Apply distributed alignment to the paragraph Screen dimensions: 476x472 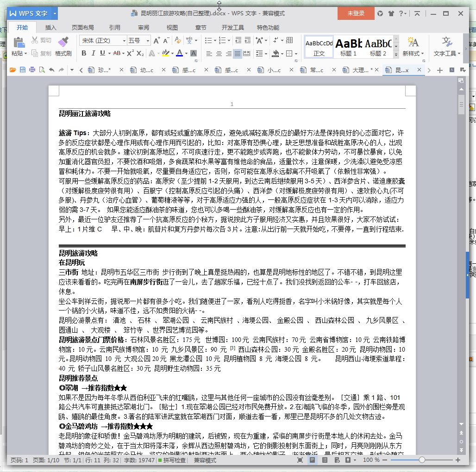[x=247, y=54]
